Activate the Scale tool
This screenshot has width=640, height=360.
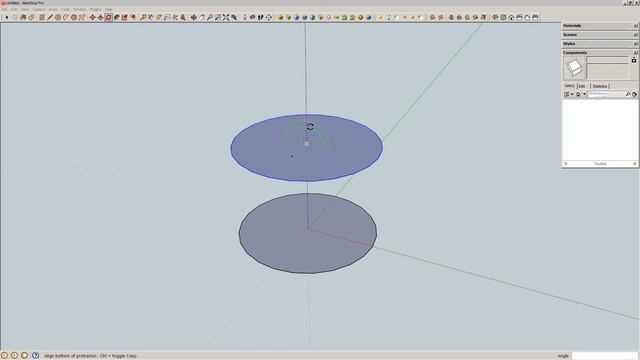[x=124, y=17]
